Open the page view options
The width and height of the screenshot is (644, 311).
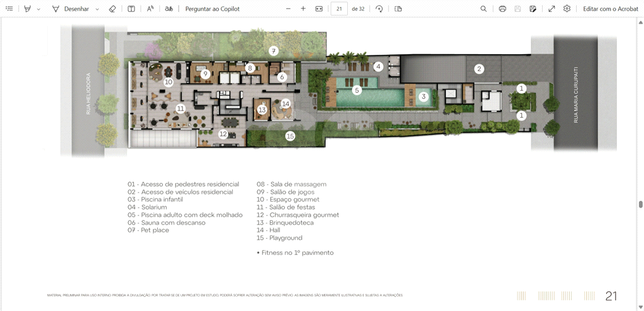[x=398, y=9]
